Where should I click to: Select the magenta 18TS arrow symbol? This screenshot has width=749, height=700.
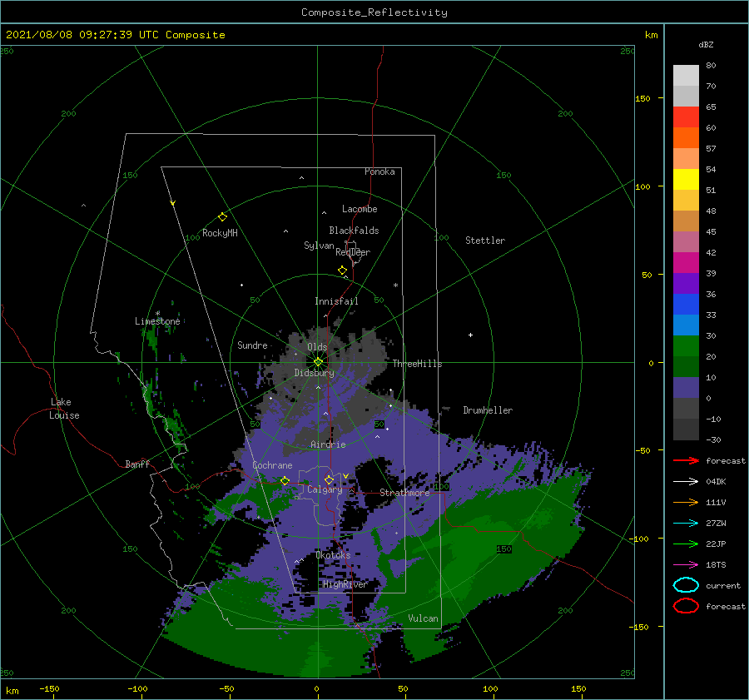(686, 565)
